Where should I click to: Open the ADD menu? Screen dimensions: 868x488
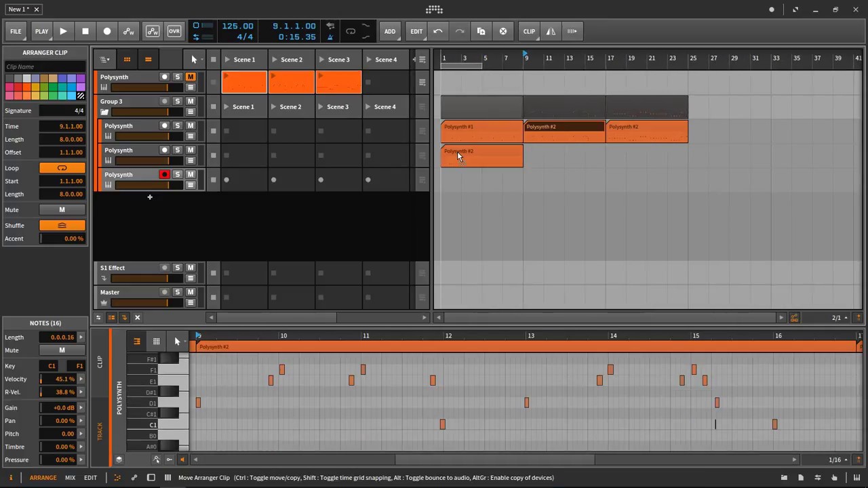[x=390, y=31]
